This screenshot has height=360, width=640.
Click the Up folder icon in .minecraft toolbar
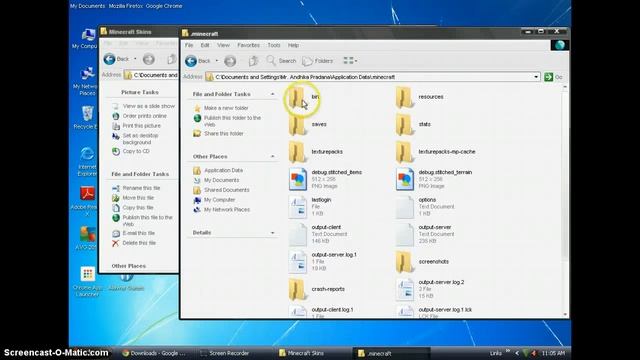click(253, 61)
